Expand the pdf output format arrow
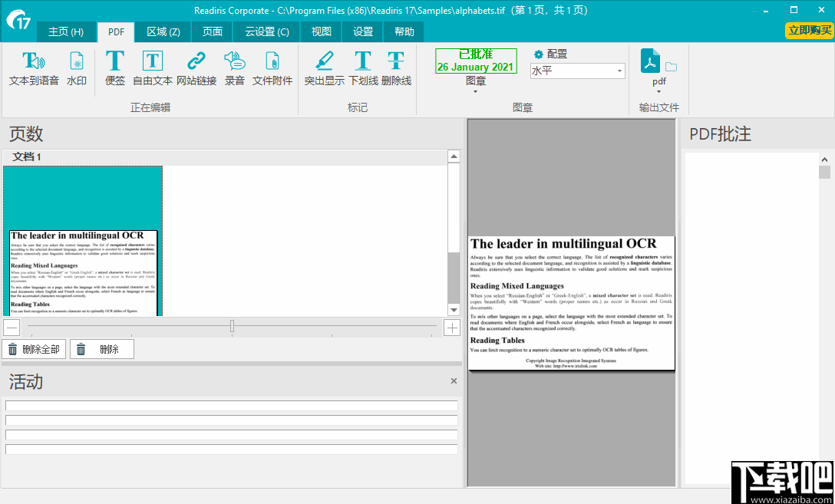 [x=658, y=91]
